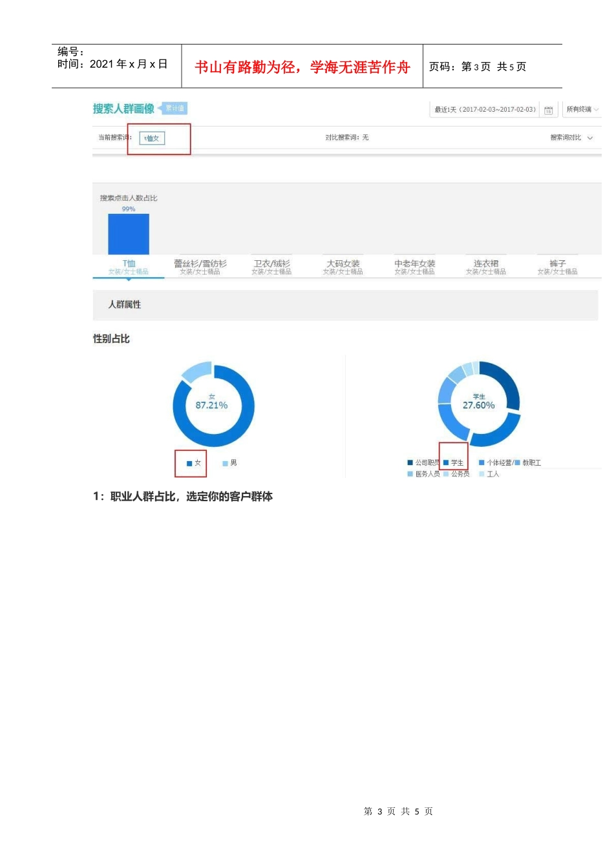Click the 时间：2021年x月x日 header text
The width and height of the screenshot is (614, 868).
point(112,64)
